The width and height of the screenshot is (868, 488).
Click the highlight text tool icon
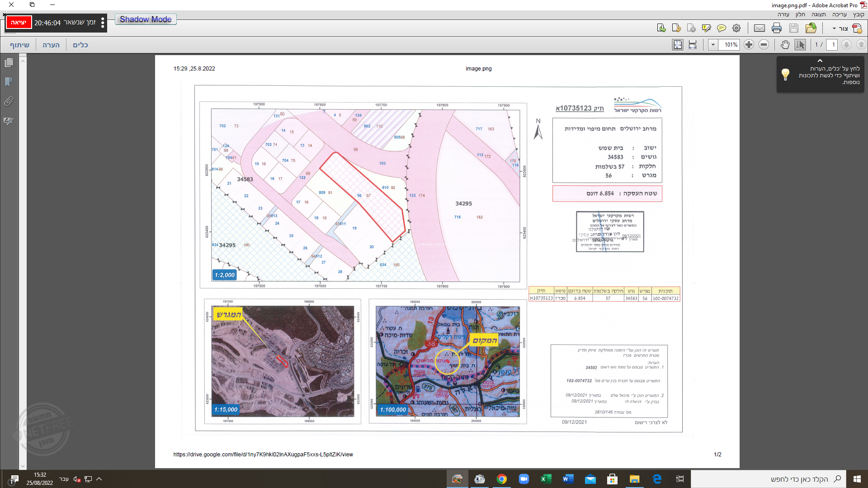tap(706, 28)
